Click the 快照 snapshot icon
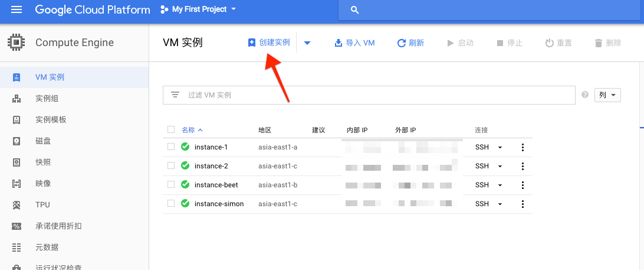This screenshot has height=270, width=644. click(17, 162)
